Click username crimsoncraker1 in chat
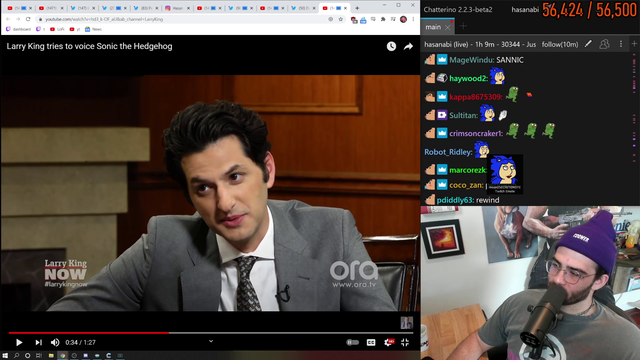This screenshot has height=360, width=640. (x=476, y=133)
